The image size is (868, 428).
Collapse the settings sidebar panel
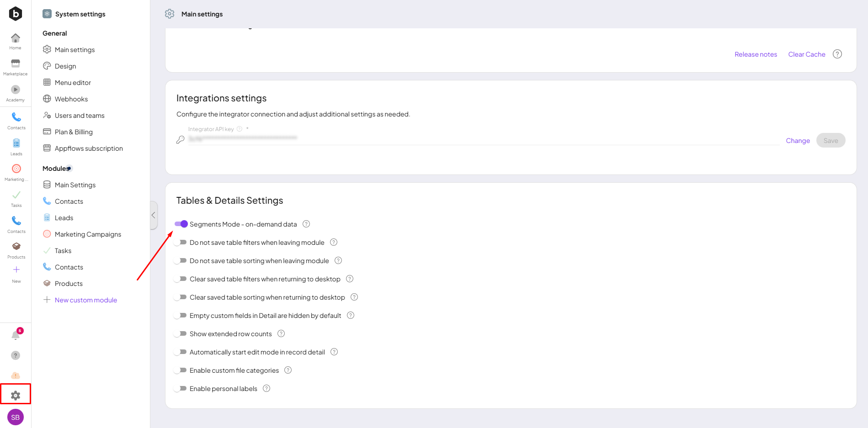coord(154,215)
